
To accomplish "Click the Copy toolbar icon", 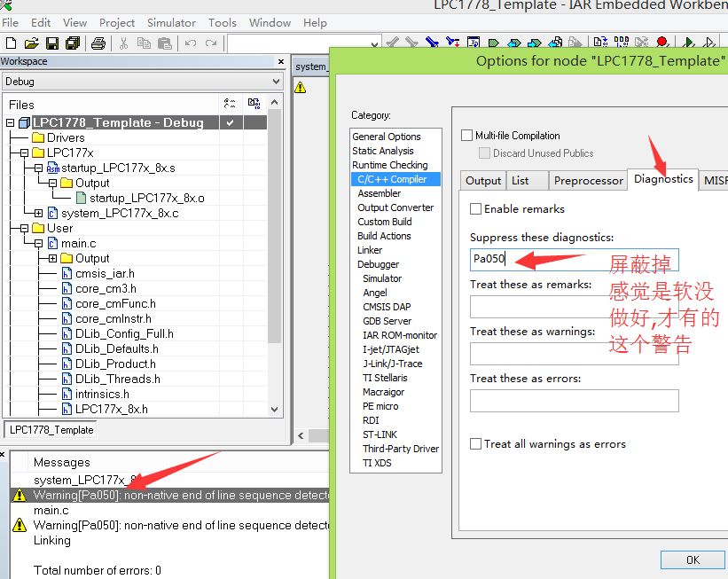I will click(144, 43).
